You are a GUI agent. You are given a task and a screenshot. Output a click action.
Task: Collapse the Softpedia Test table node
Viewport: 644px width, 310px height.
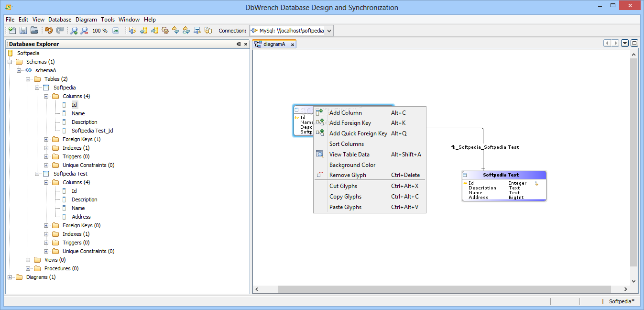point(37,174)
